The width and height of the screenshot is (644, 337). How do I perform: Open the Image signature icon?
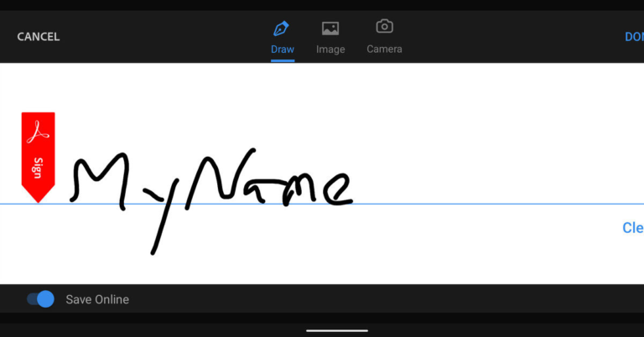(x=330, y=29)
